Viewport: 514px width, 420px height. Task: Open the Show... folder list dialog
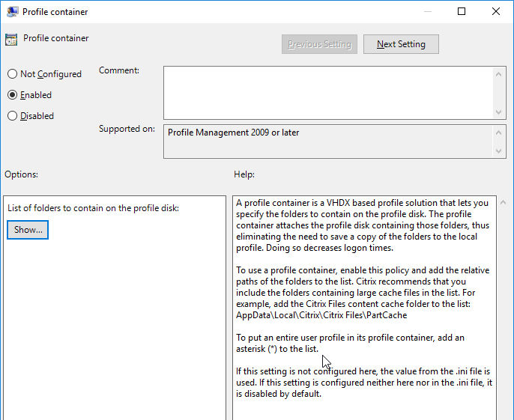tap(28, 230)
